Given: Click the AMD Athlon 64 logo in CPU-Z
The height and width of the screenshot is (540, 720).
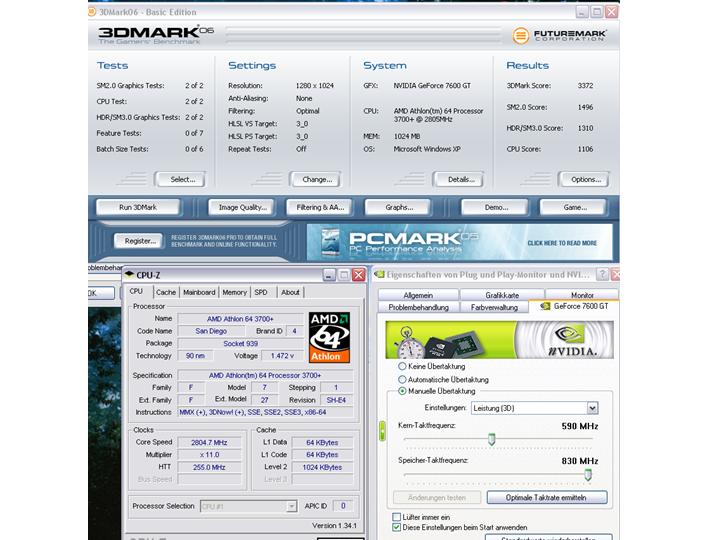Looking at the screenshot, I should (x=329, y=338).
